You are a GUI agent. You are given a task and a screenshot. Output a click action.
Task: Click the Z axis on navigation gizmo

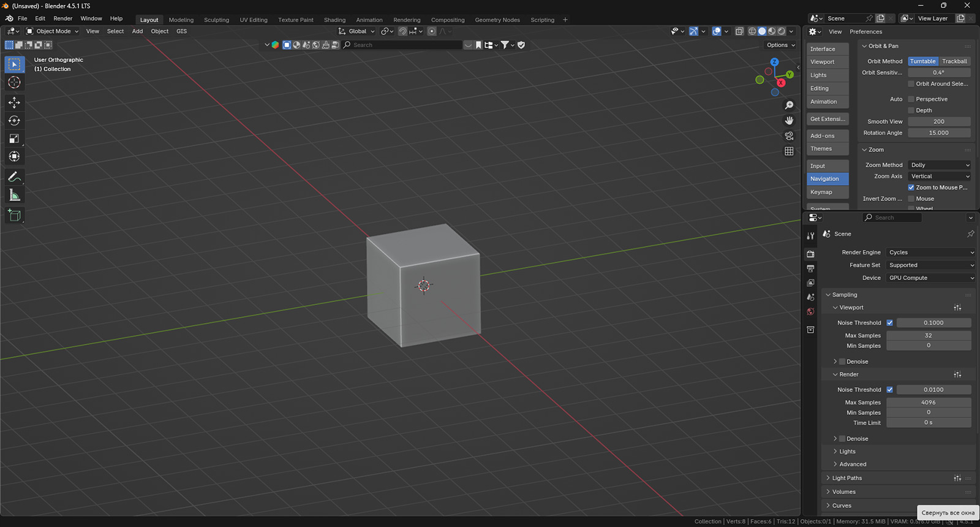tap(774, 62)
